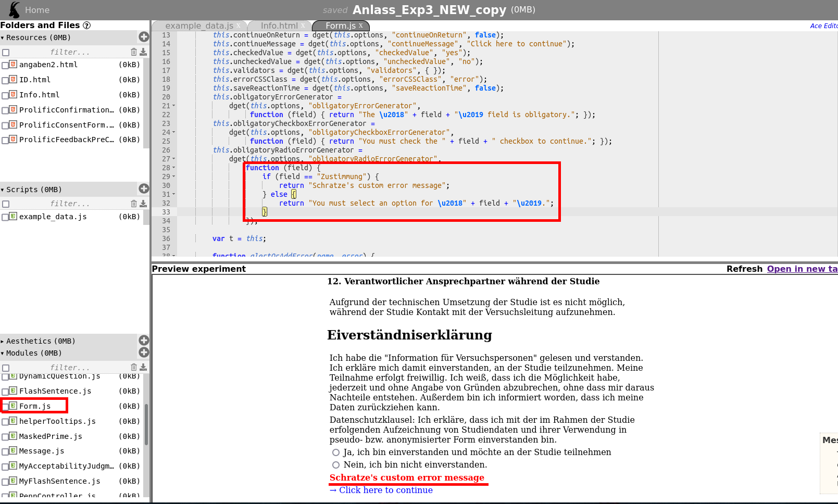Tick select-all checkbox in Resources

tap(6, 53)
